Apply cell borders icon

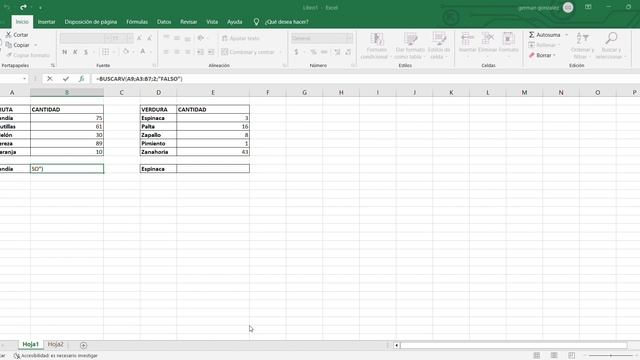[x=105, y=52]
